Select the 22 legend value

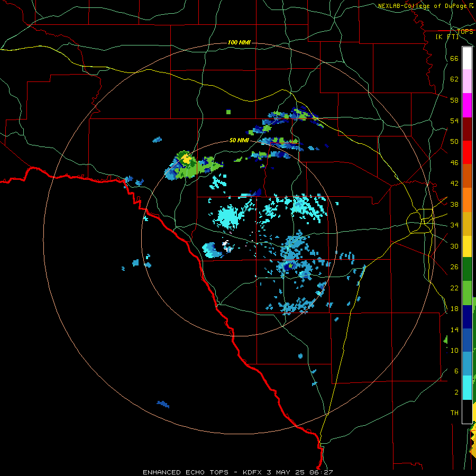tap(454, 288)
